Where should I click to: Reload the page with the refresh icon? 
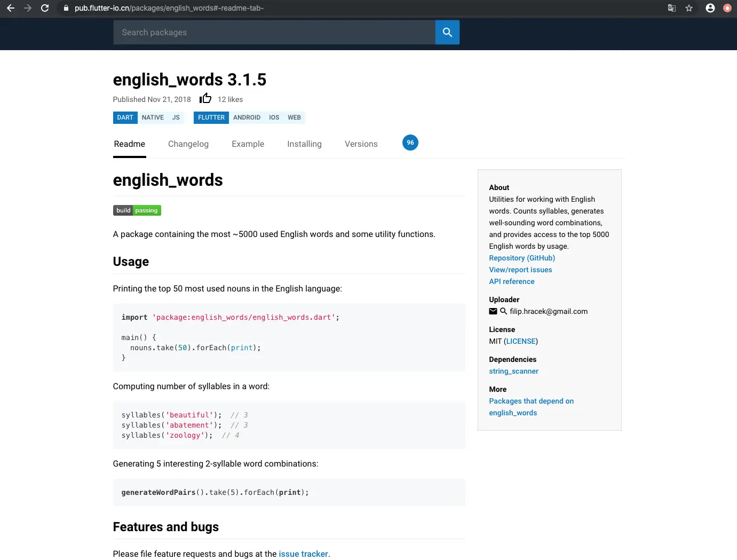[x=45, y=8]
